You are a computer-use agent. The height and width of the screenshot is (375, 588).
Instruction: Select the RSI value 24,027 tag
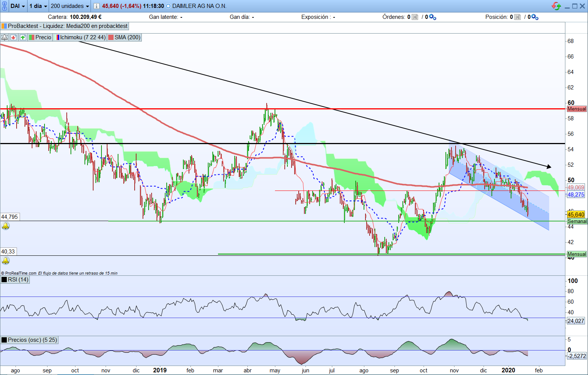tap(576, 321)
